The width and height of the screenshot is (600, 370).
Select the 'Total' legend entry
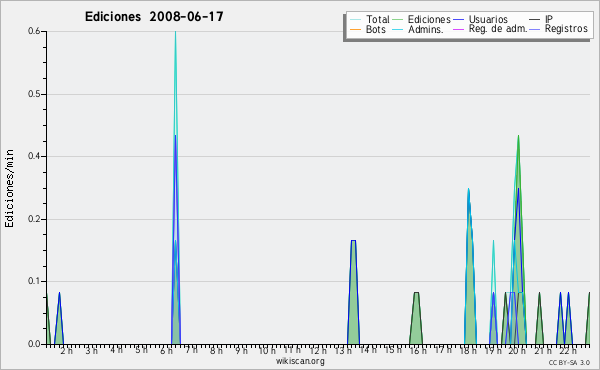pyautogui.click(x=370, y=19)
